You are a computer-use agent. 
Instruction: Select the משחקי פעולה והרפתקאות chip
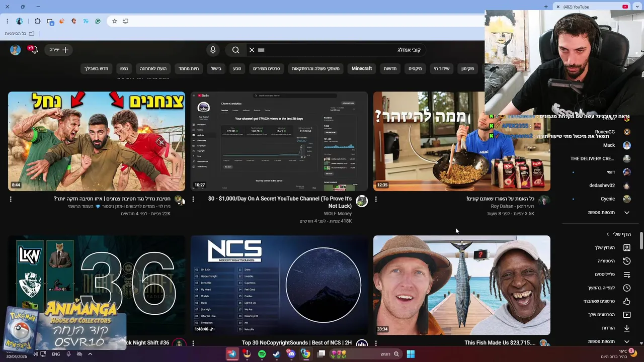316,68
